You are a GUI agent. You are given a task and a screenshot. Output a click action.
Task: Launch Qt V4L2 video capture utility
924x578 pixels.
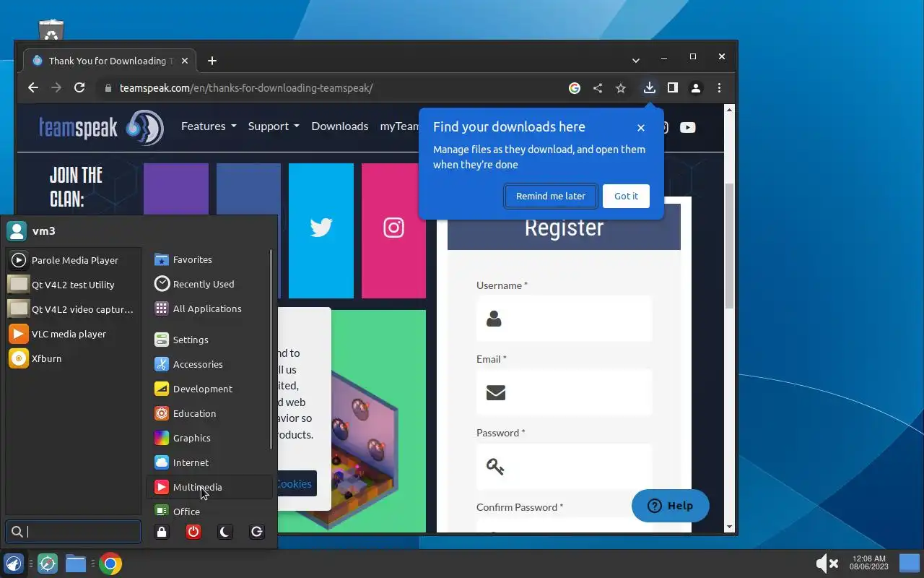73,309
